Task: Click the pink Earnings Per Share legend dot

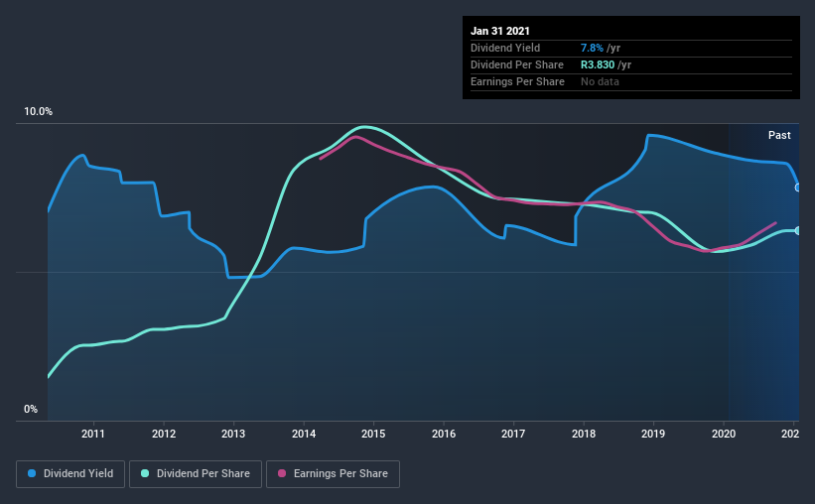Action: click(282, 473)
